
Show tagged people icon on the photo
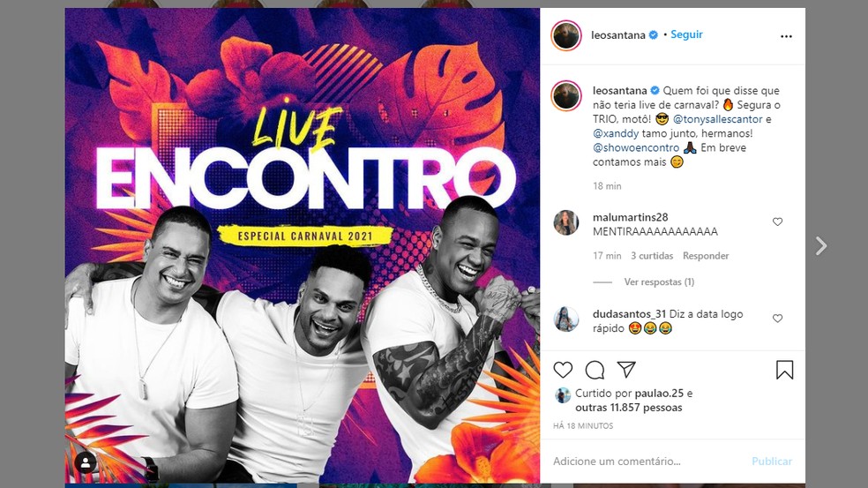[x=86, y=463]
